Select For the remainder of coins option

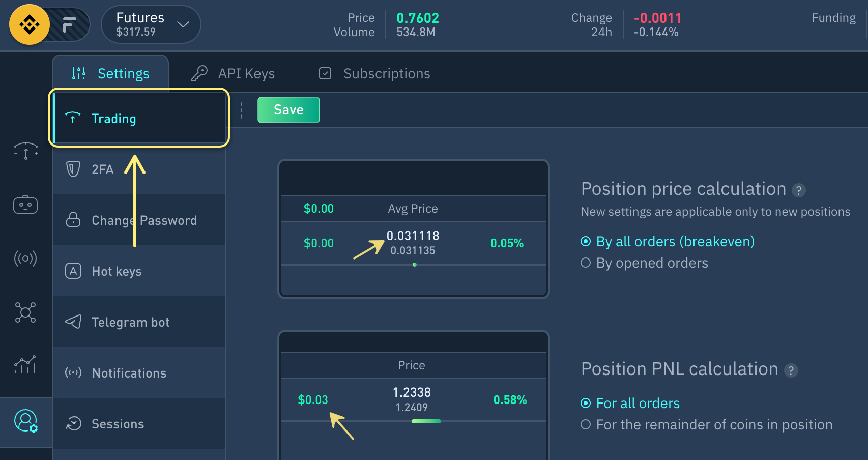[x=706, y=424]
